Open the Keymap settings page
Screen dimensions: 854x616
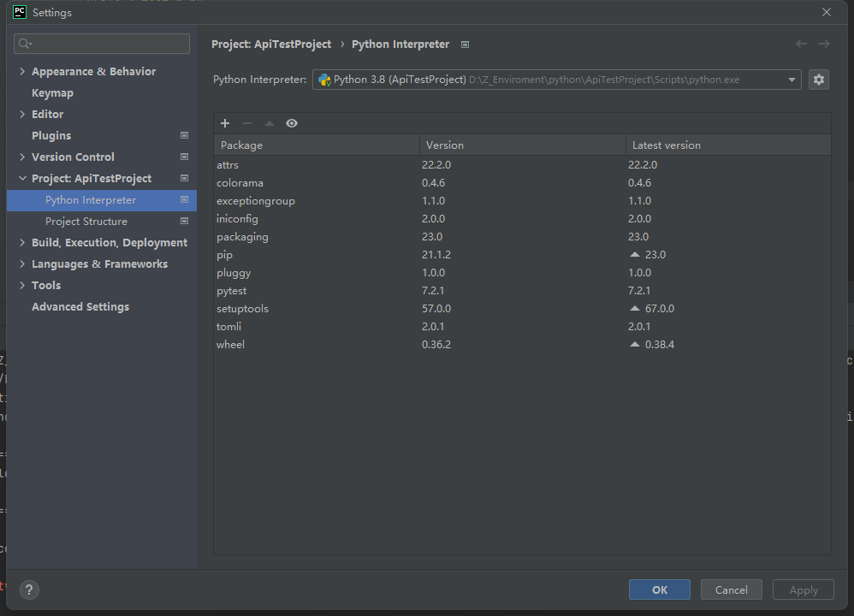52,93
